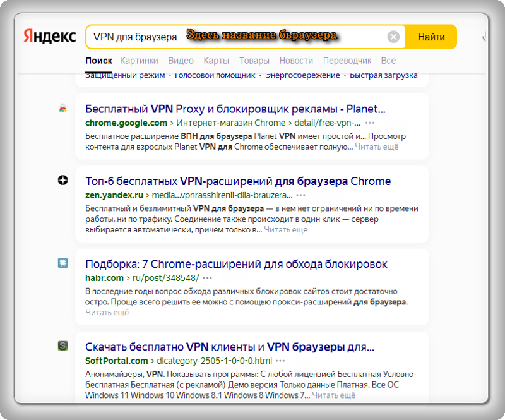Viewport: 505px width, 420px height.
Task: Select the Новости tab
Action: [296, 61]
